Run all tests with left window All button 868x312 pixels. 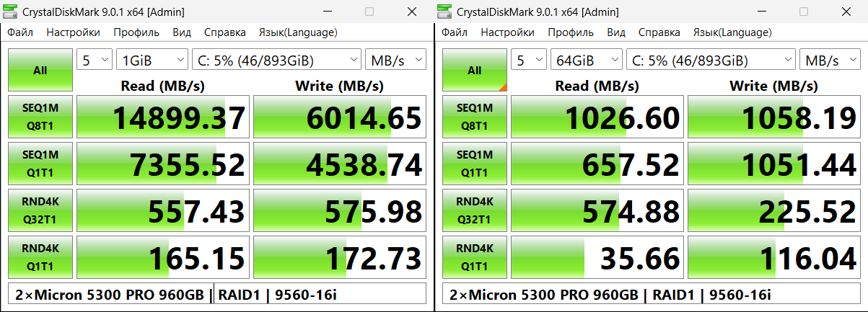tap(40, 70)
